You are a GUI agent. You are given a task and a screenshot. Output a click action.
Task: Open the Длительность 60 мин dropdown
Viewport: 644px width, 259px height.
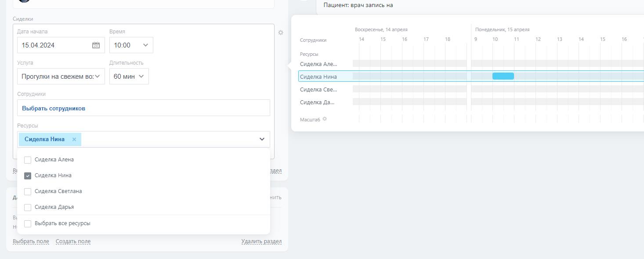tap(129, 77)
